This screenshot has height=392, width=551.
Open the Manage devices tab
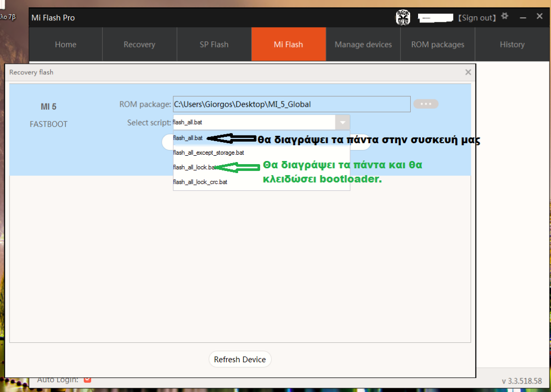363,44
